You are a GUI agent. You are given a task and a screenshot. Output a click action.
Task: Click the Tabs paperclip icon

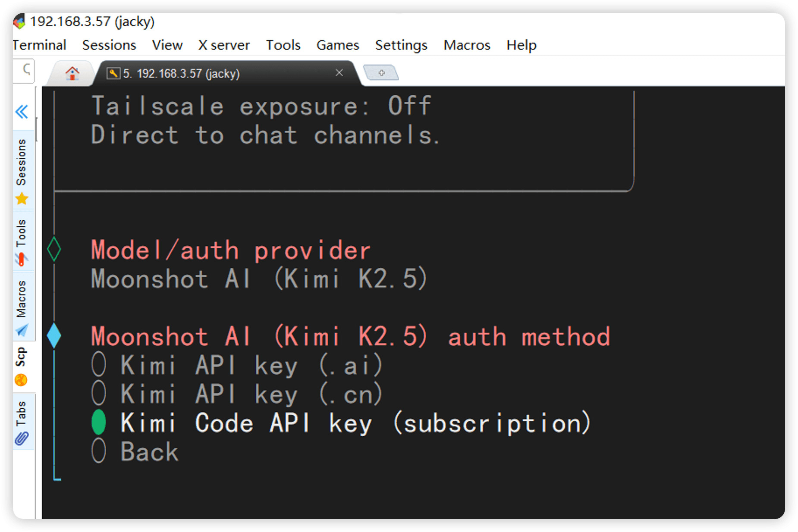22,439
